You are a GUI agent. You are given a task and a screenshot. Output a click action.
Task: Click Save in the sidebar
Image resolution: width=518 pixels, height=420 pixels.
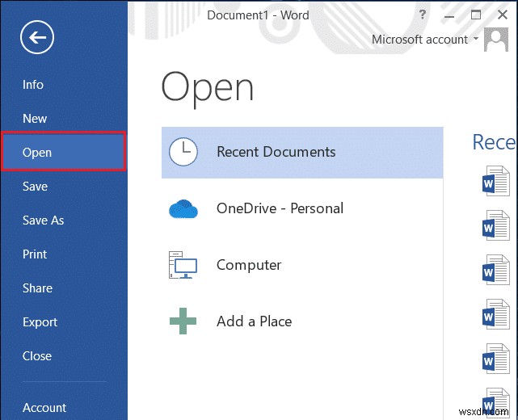coord(35,187)
